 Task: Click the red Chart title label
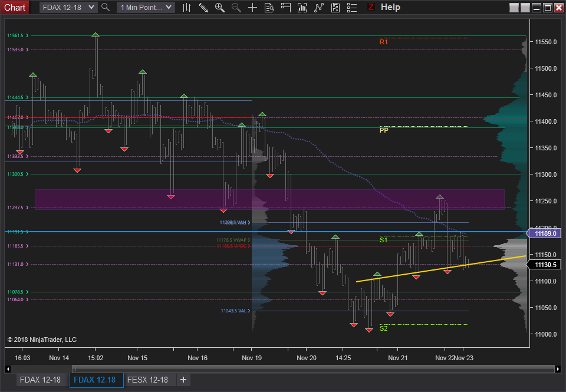(15, 8)
